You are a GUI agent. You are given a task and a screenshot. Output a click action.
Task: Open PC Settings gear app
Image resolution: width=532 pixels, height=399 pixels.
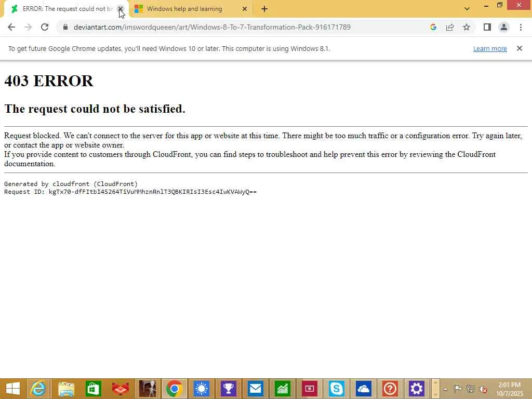[416, 389]
